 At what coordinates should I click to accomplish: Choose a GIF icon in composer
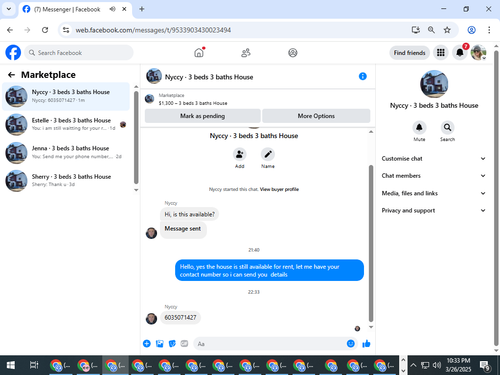pos(184,344)
